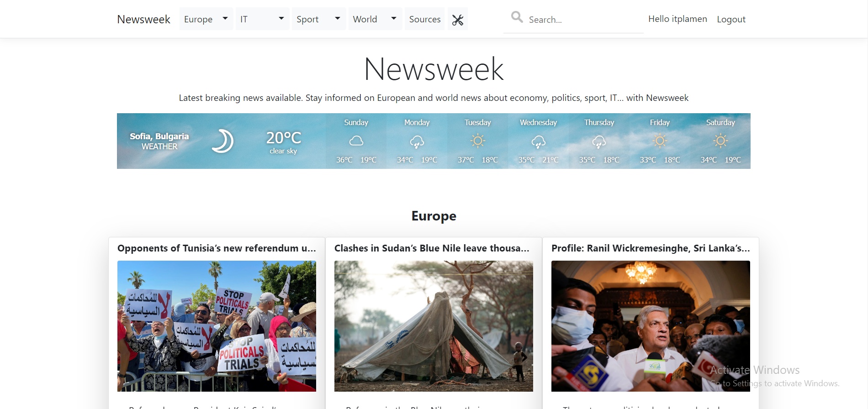The image size is (868, 409).
Task: Click the Sofia, Bulgaria weather label
Action: point(159,136)
